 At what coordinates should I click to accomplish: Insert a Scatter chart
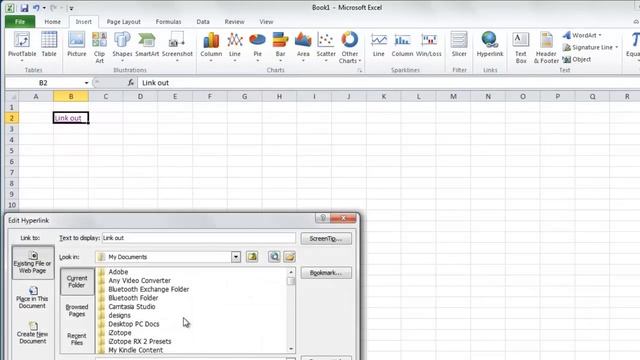326,46
